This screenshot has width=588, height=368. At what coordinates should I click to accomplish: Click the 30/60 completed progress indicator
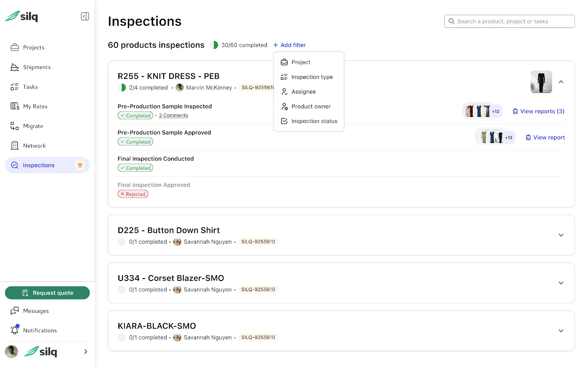click(x=239, y=45)
